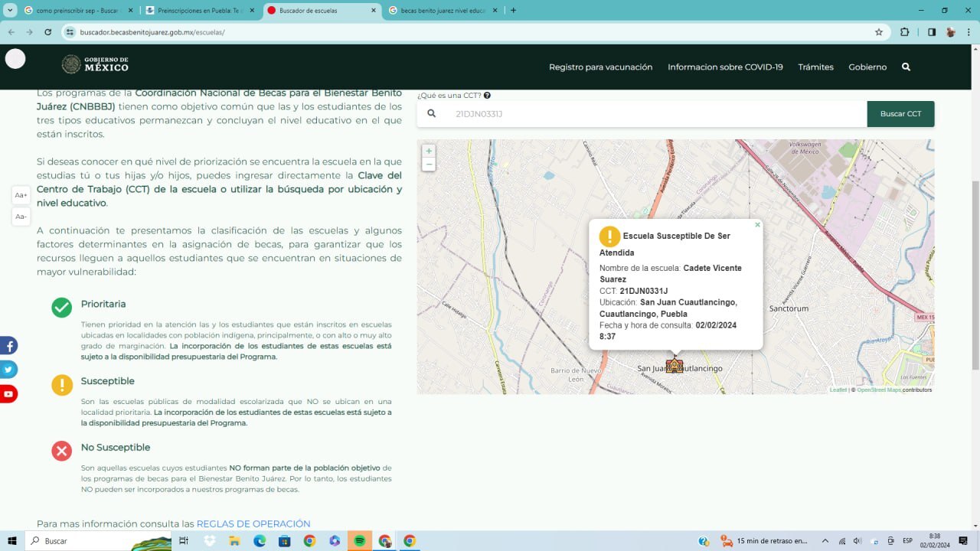Click the yellow Susceptible warning icon

pyautogui.click(x=62, y=385)
